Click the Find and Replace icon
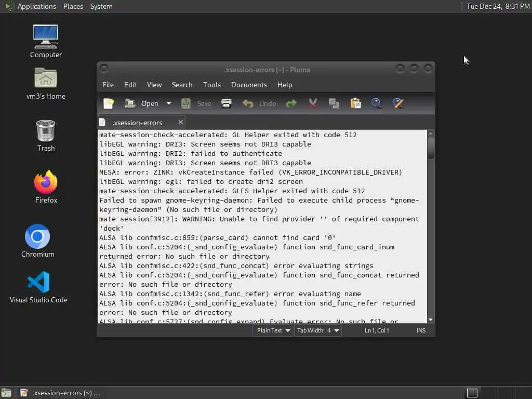 coord(398,103)
